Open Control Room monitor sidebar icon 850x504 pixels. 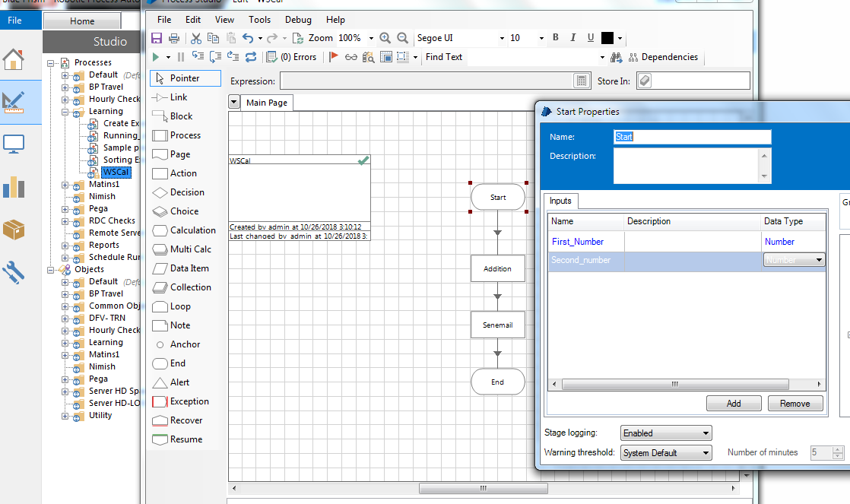(x=14, y=144)
